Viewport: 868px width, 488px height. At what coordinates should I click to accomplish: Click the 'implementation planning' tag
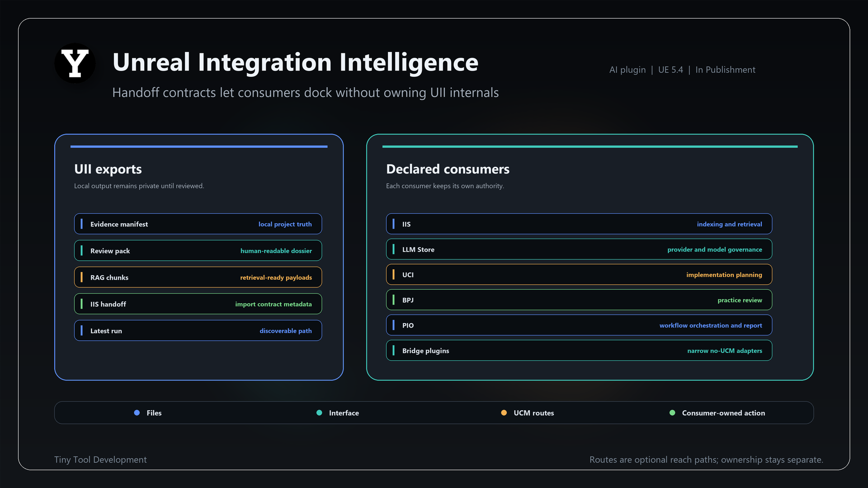coord(724,275)
